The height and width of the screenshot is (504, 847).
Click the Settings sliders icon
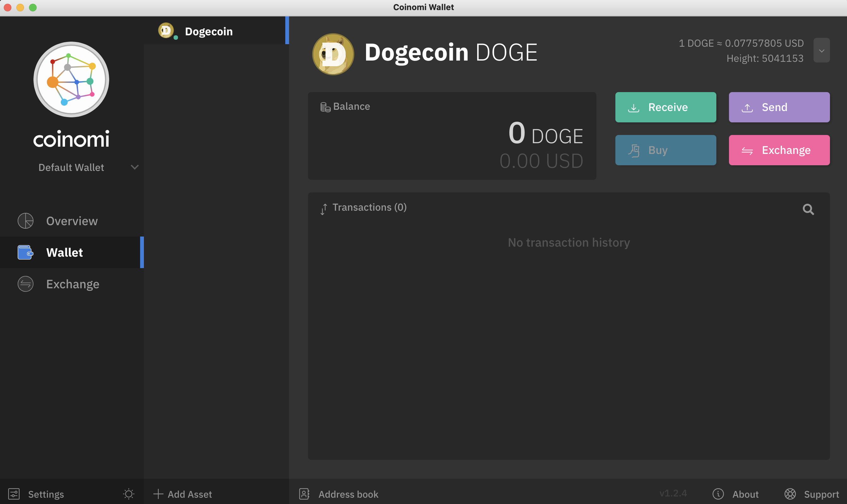tap(14, 494)
